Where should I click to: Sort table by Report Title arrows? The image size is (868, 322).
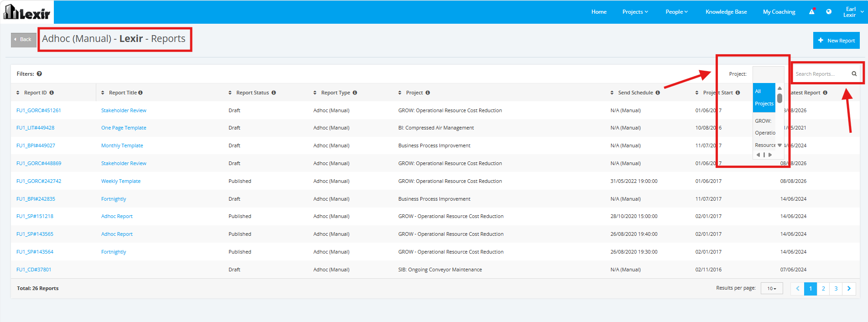(x=103, y=93)
